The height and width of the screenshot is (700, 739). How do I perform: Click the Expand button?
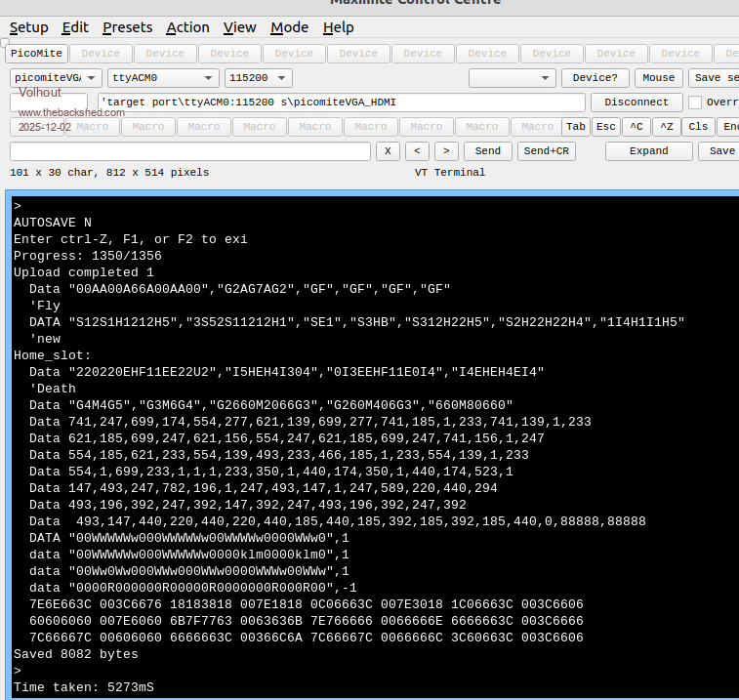click(648, 151)
